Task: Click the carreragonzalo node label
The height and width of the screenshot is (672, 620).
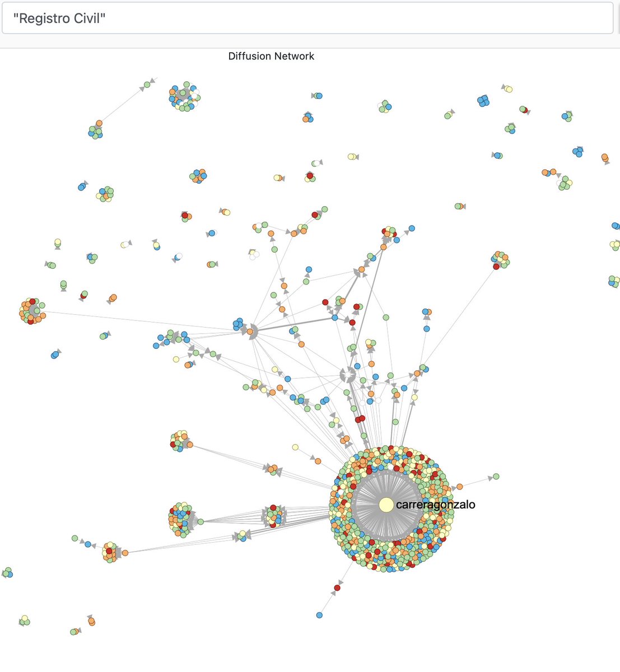Action: coord(436,505)
